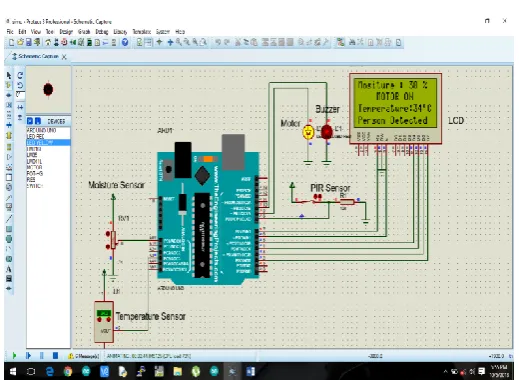
Task: Rotate part clockwise using the rotate icon
Action: [x=20, y=75]
